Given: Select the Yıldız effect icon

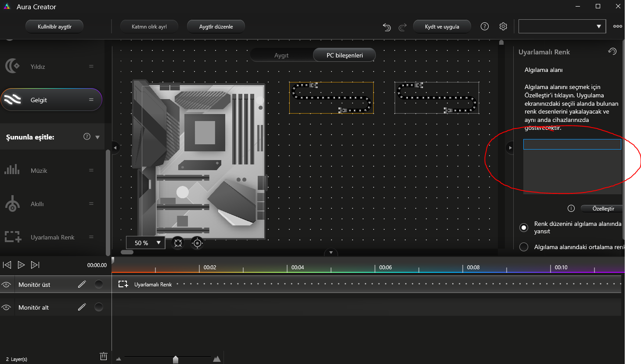Looking at the screenshot, I should click(12, 66).
